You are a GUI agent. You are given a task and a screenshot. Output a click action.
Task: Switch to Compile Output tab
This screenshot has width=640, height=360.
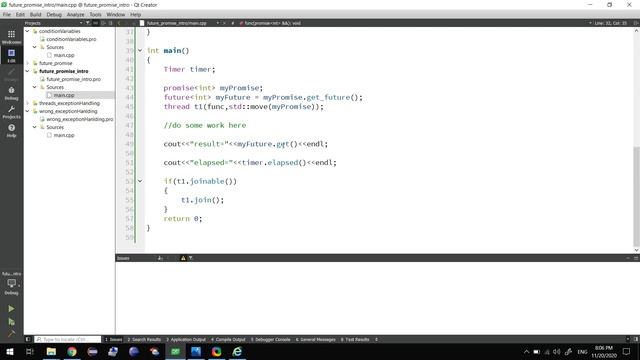point(228,340)
